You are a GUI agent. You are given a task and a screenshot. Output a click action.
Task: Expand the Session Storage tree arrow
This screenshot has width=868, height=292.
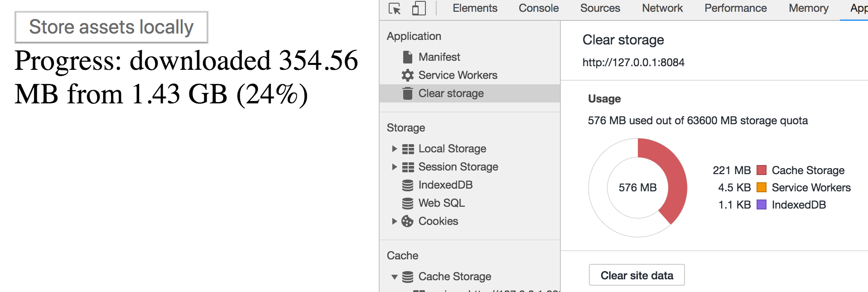394,167
